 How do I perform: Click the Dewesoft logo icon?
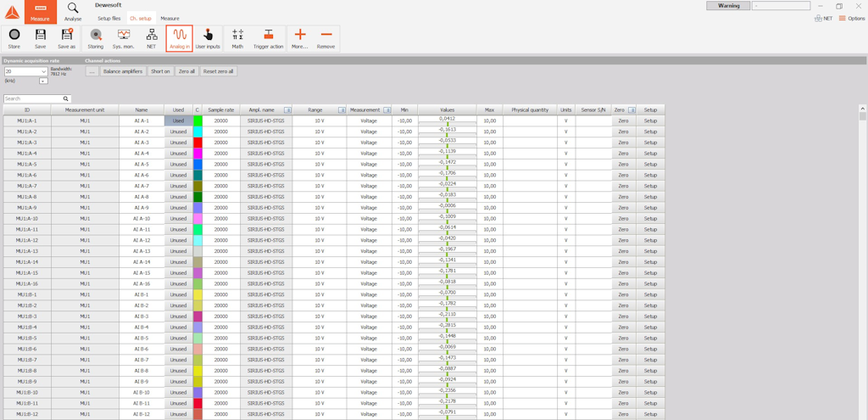tap(12, 12)
